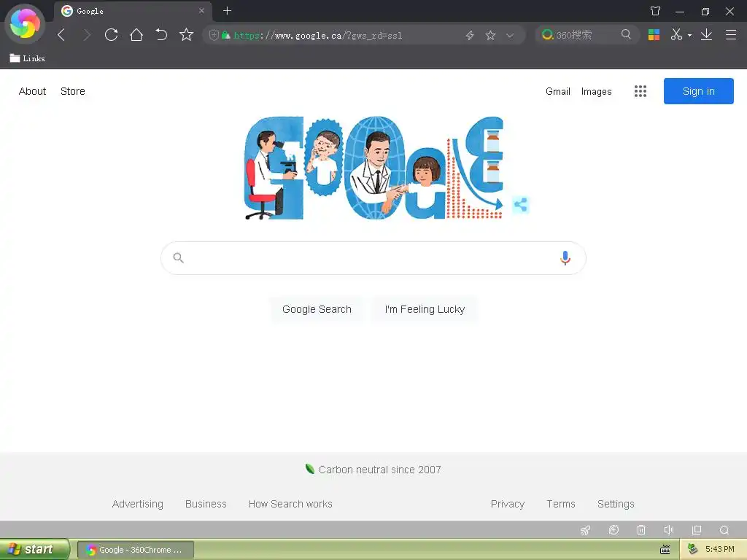Click the lightning speed mode icon
The image size is (747, 560).
tap(470, 35)
